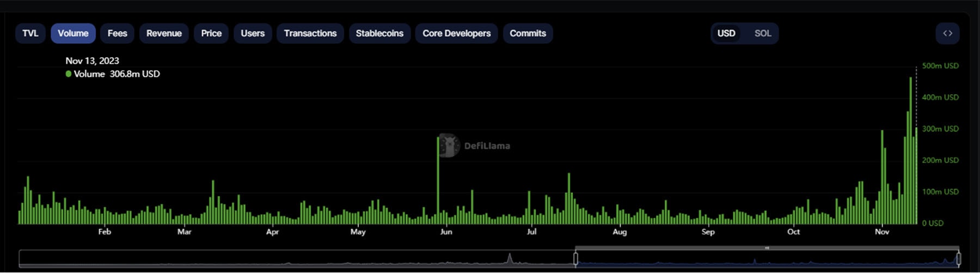Select USD denomination
The image size is (980, 273).
pyautogui.click(x=726, y=33)
